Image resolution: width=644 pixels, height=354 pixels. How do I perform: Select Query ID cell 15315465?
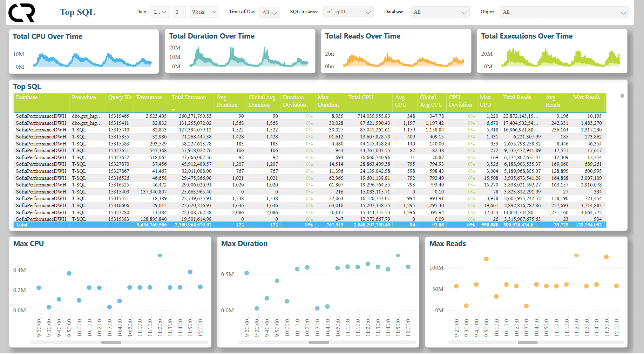[x=118, y=116]
